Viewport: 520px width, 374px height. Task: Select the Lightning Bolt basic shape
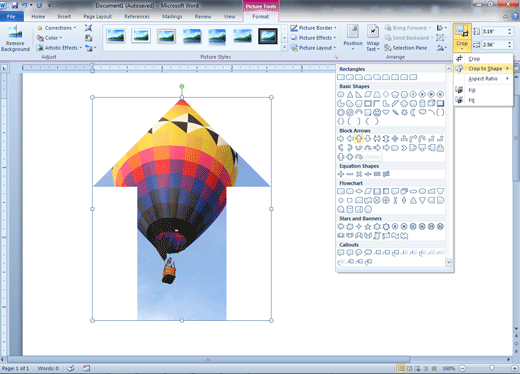[x=395, y=112]
